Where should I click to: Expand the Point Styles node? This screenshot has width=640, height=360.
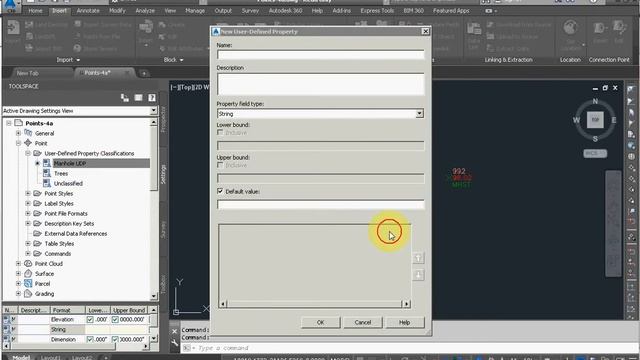(28, 193)
